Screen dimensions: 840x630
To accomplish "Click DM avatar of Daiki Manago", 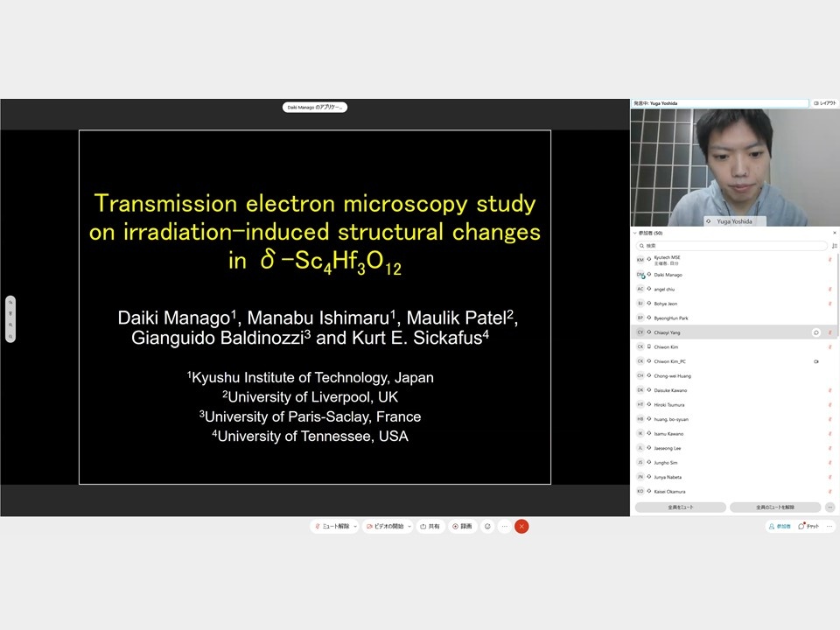I will 640,274.
